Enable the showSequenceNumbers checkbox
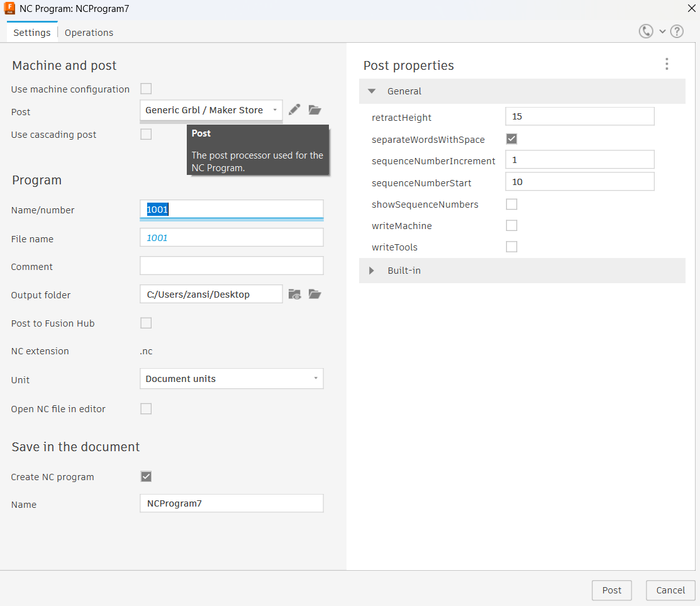Screen dimensions: 700x606 tap(511, 204)
